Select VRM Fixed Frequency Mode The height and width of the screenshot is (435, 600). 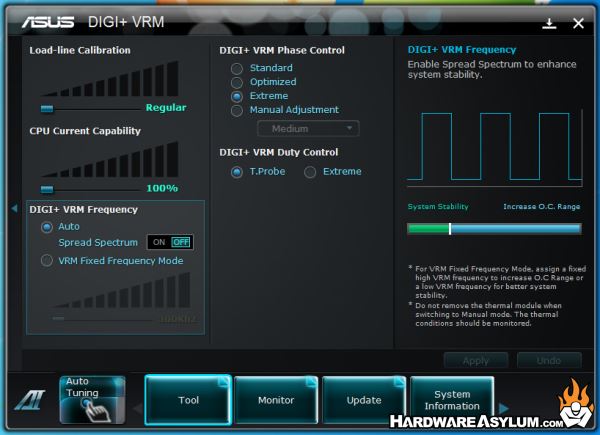(47, 261)
